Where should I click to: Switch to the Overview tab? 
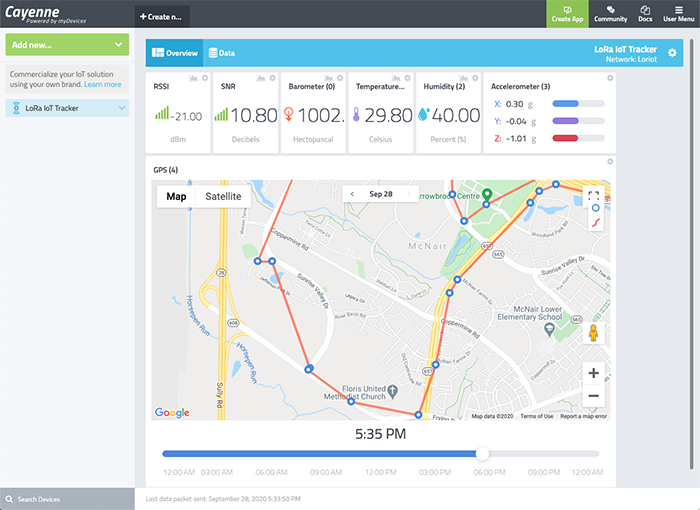tap(175, 53)
